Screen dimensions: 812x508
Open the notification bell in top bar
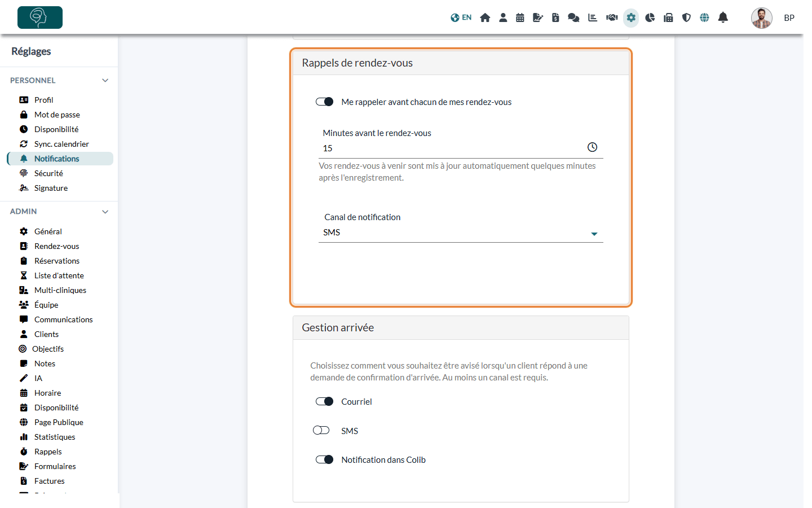click(723, 17)
